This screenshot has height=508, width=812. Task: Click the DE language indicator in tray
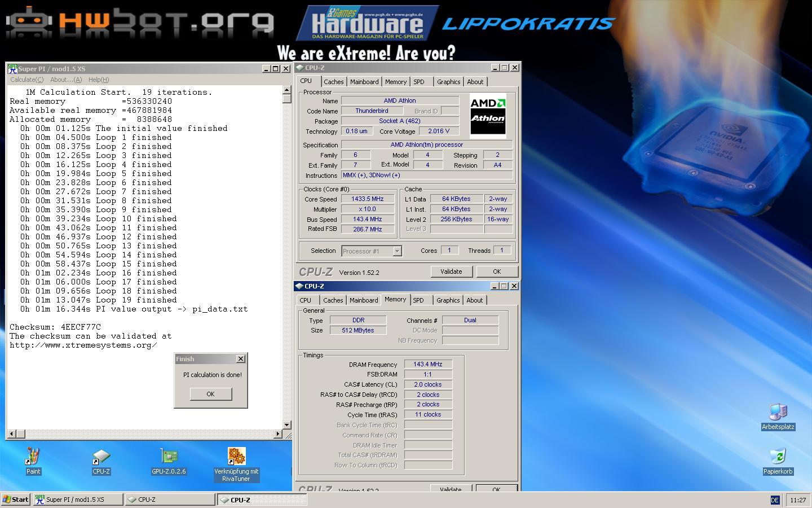[775, 500]
